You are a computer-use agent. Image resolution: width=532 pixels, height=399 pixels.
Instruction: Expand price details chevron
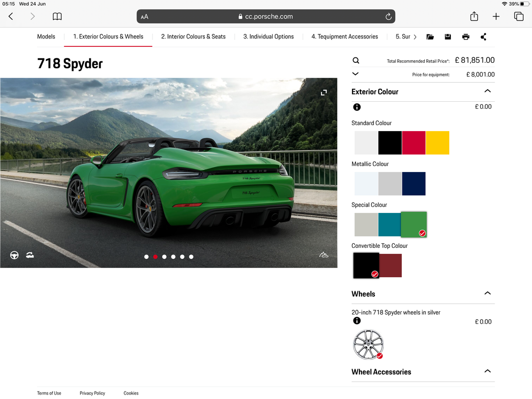(355, 74)
